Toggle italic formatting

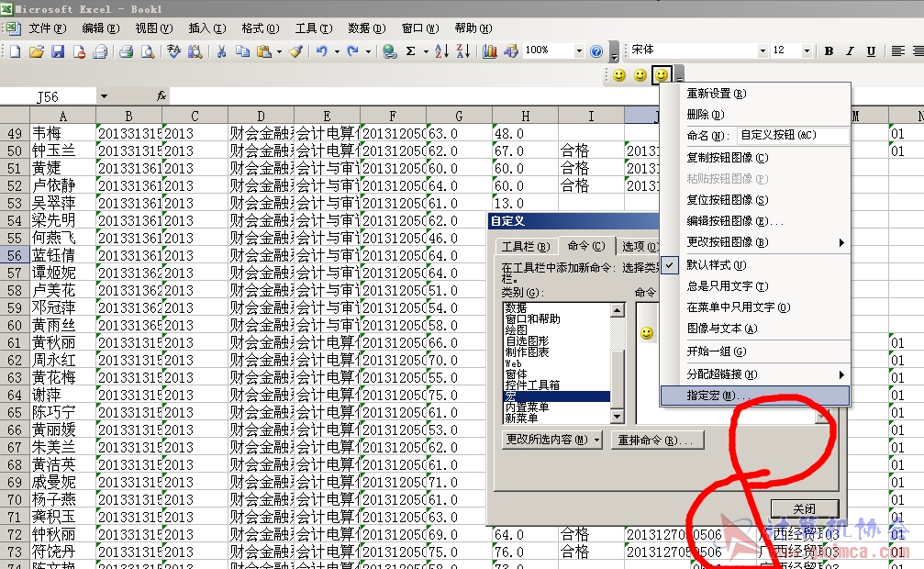tap(850, 51)
